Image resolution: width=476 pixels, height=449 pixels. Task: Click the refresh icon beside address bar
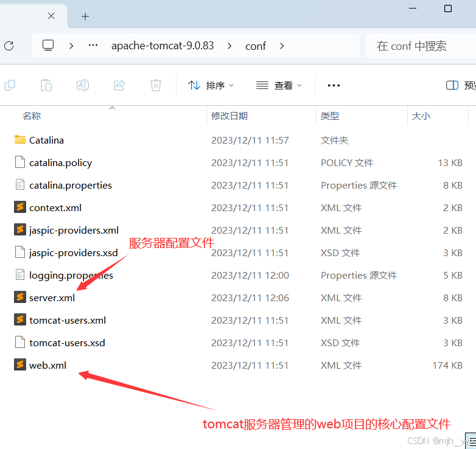tap(9, 46)
